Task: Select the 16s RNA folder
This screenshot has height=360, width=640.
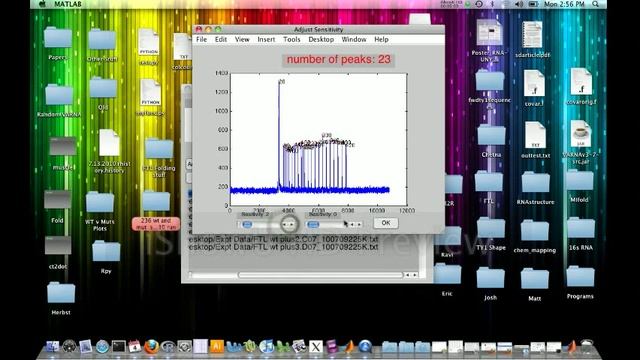Action: 581,227
